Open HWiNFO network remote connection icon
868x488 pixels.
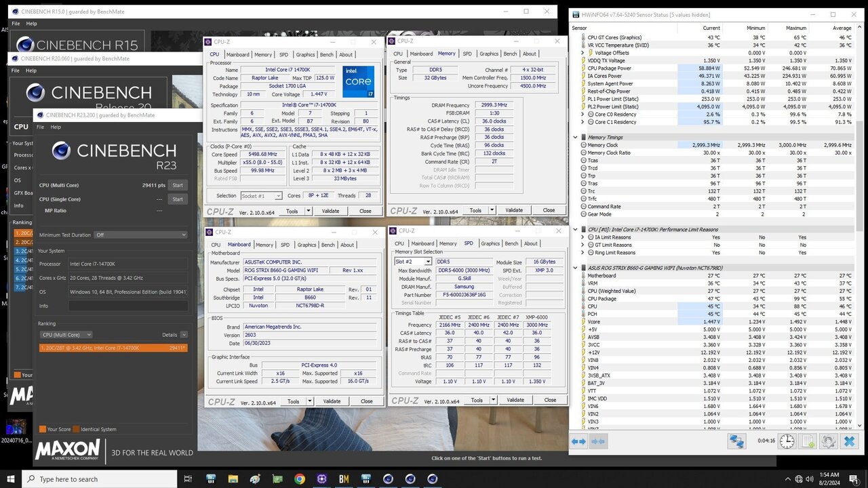(736, 441)
